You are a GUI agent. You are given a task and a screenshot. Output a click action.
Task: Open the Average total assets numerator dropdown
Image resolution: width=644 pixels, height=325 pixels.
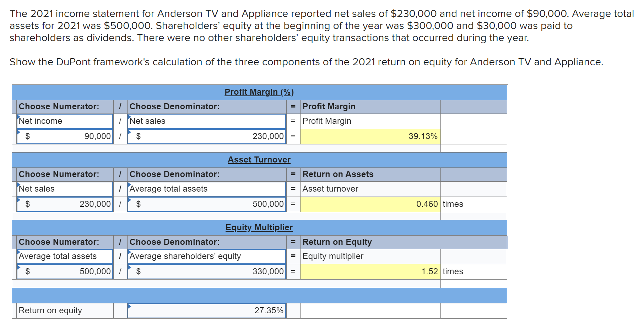point(65,256)
